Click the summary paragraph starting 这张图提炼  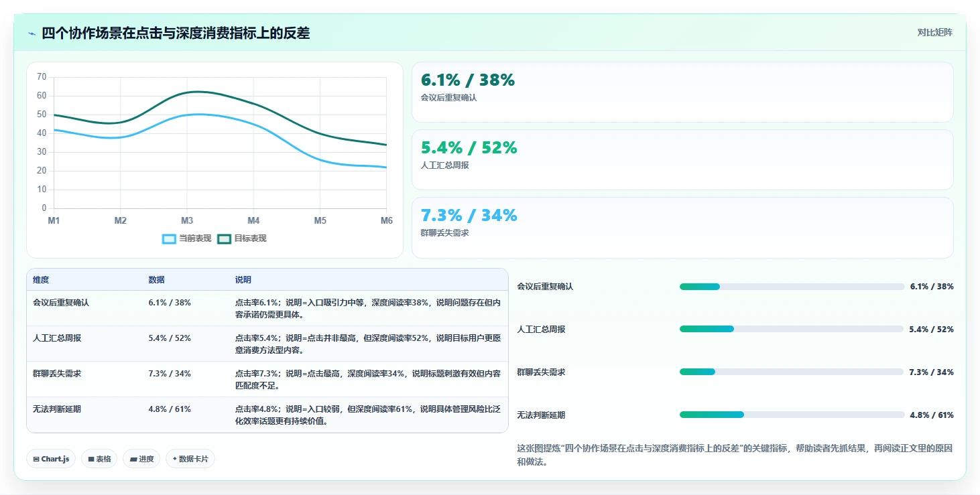tap(735, 455)
